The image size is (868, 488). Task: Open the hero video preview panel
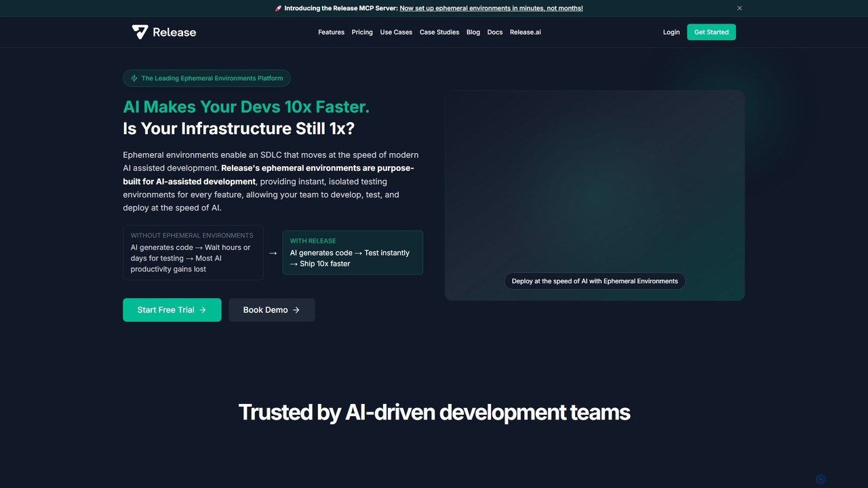pyautogui.click(x=595, y=195)
